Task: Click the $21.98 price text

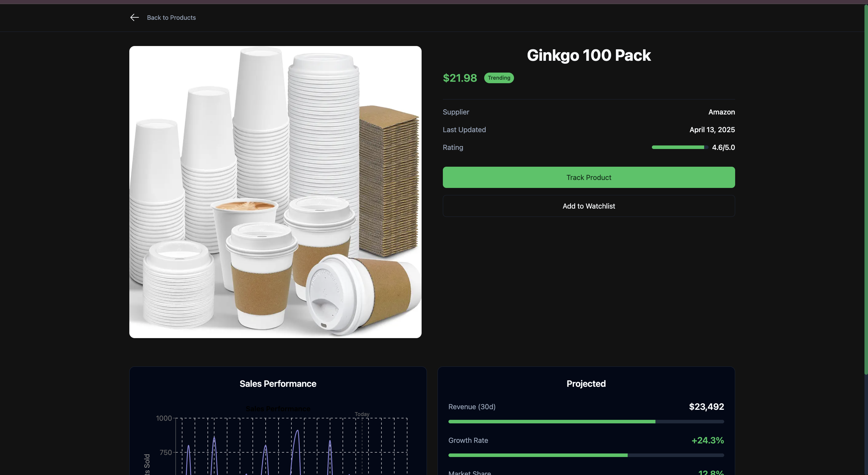Action: coord(460,78)
